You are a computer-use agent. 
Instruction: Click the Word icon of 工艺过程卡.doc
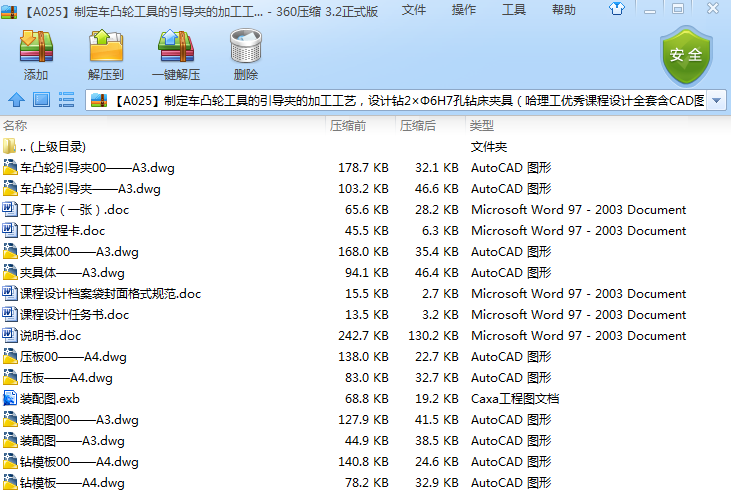tap(10, 230)
